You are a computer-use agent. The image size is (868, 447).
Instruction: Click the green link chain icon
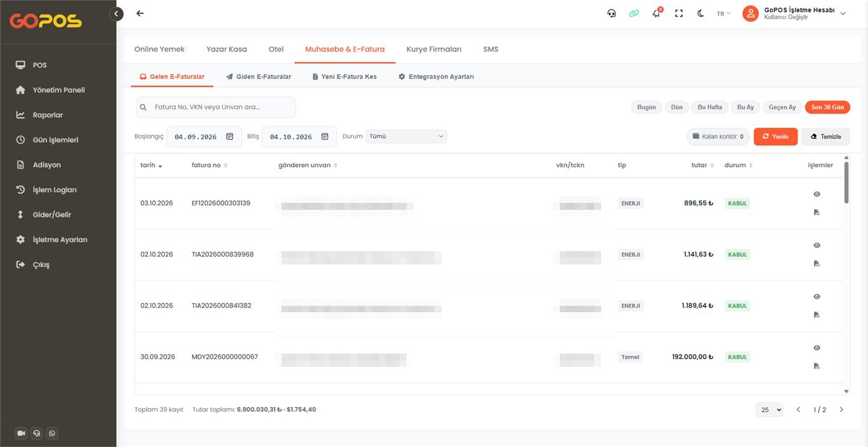point(634,13)
